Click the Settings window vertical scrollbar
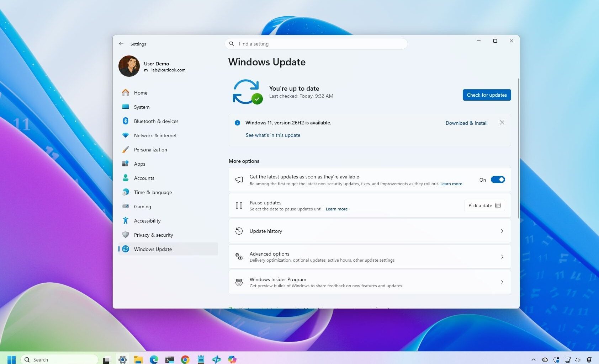The height and width of the screenshot is (364, 599). pyautogui.click(x=518, y=148)
